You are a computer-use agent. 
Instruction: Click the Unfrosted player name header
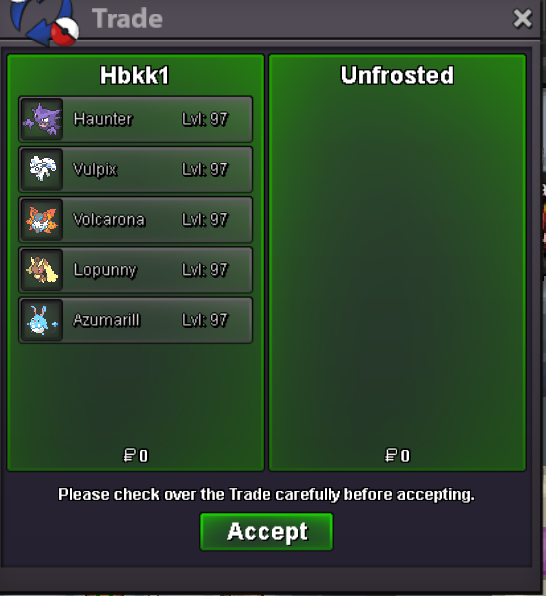coord(397,75)
